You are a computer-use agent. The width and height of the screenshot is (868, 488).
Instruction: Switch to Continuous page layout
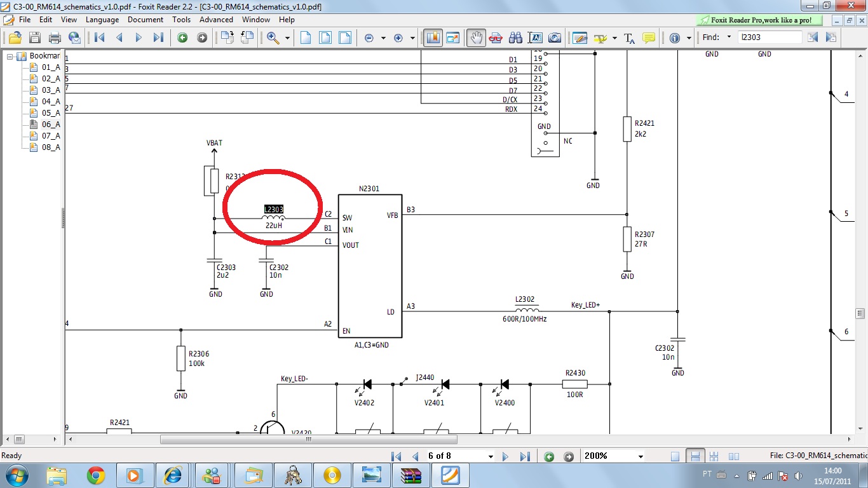pyautogui.click(x=695, y=456)
